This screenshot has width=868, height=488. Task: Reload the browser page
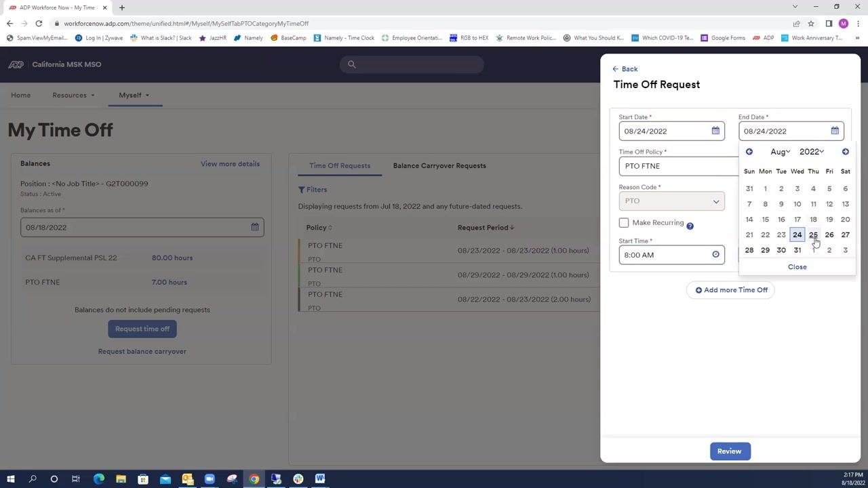tap(39, 23)
